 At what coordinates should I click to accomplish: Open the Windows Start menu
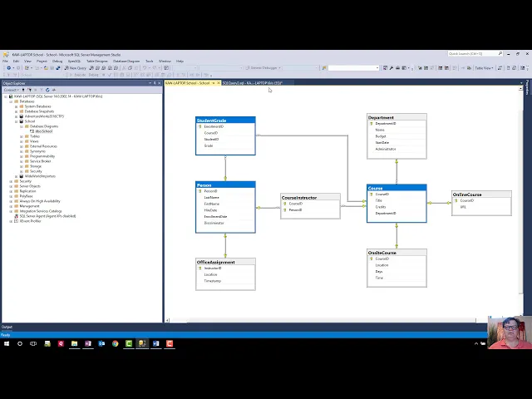pos(7,343)
